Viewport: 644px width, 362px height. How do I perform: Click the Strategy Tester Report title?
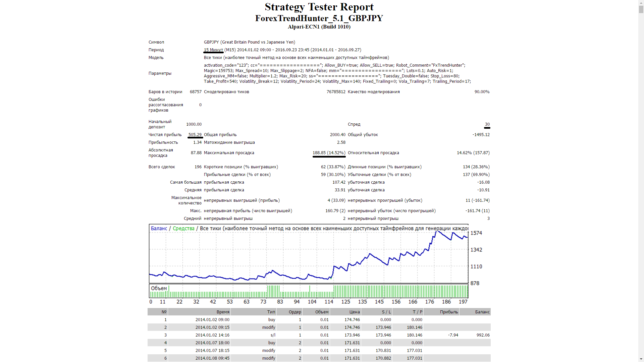click(319, 7)
